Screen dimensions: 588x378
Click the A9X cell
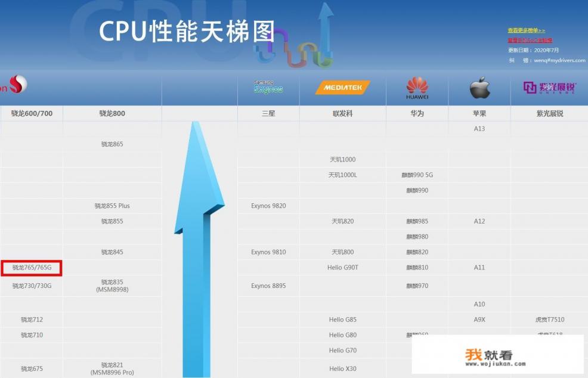pyautogui.click(x=479, y=320)
